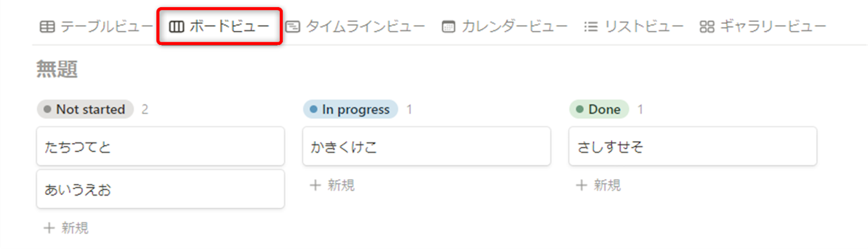Screen dimensions: 868x249
Task: Click the gallery view icon
Action: coord(707,27)
